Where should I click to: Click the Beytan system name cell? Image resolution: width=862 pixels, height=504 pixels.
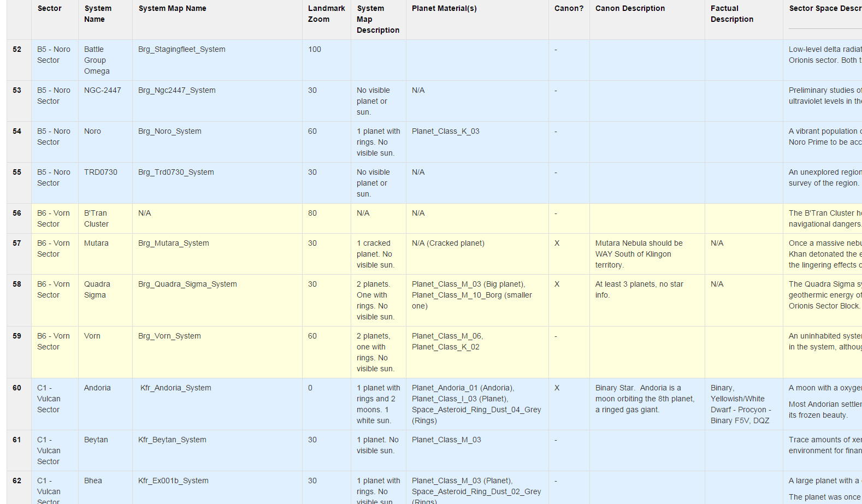[105, 450]
